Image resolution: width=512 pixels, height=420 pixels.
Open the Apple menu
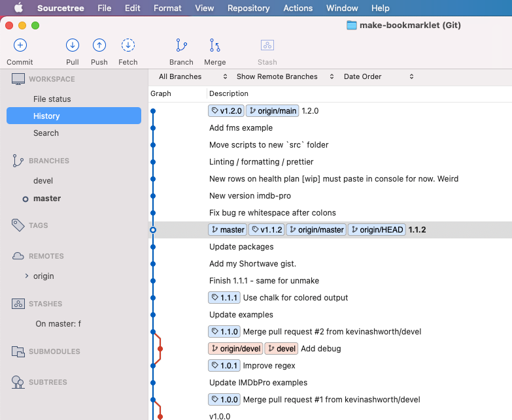[18, 8]
